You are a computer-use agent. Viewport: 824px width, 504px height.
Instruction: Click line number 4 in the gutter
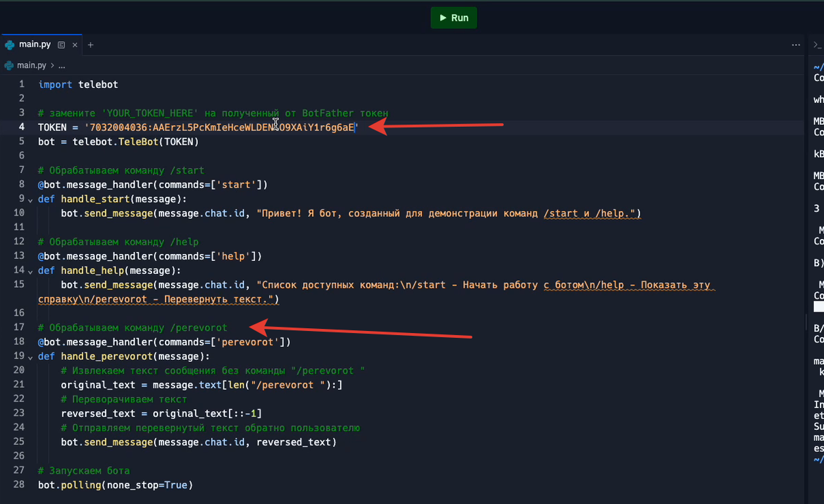click(21, 127)
